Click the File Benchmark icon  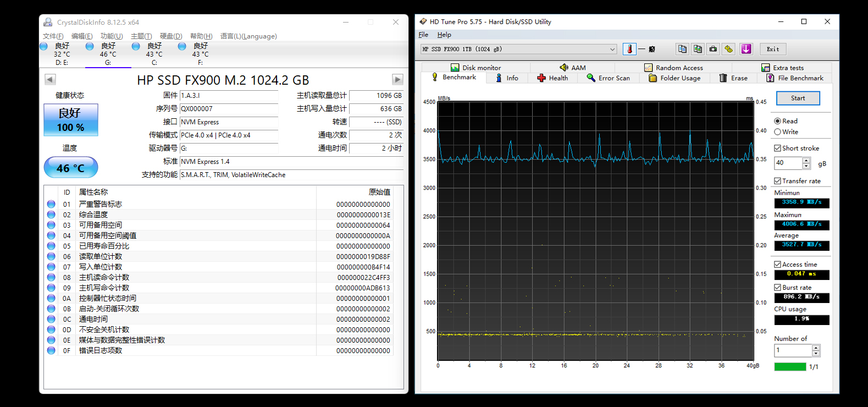(x=770, y=78)
